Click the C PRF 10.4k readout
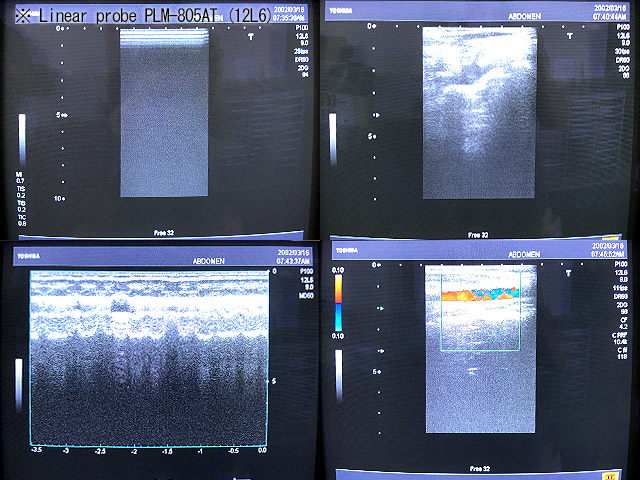 click(620, 338)
